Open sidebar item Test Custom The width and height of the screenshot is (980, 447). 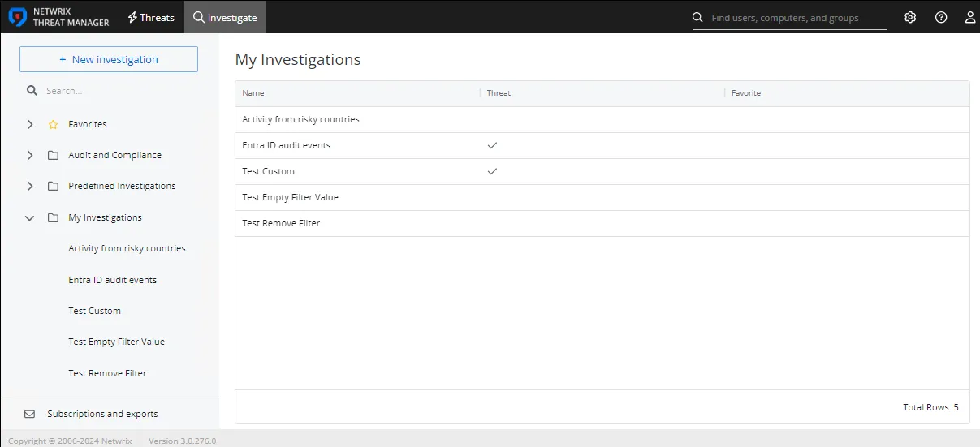coord(94,311)
